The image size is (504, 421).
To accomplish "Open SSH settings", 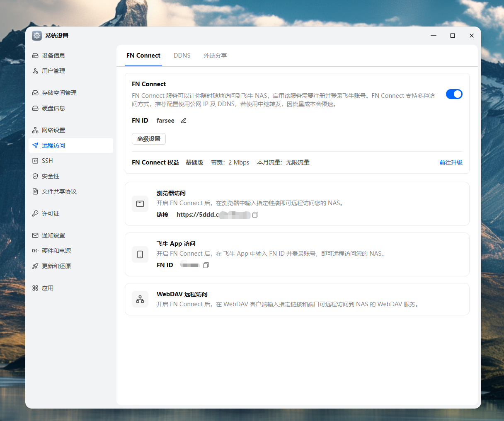I will point(47,160).
